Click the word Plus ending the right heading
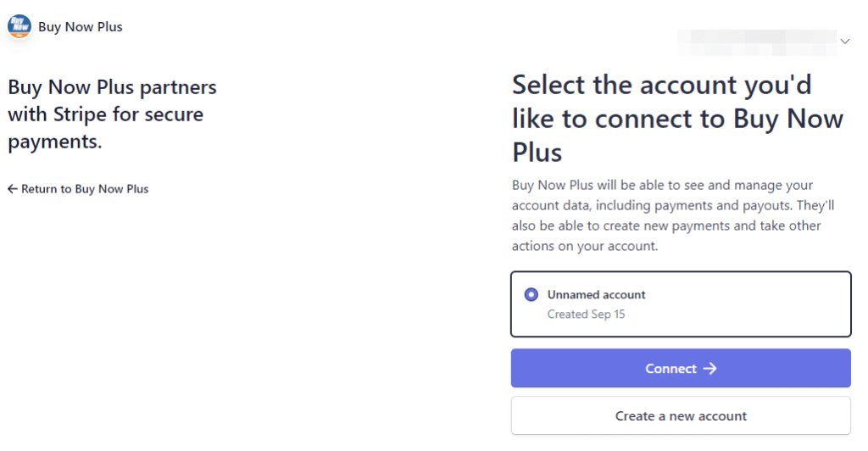Screen dimensions: 868x451 tap(537, 153)
